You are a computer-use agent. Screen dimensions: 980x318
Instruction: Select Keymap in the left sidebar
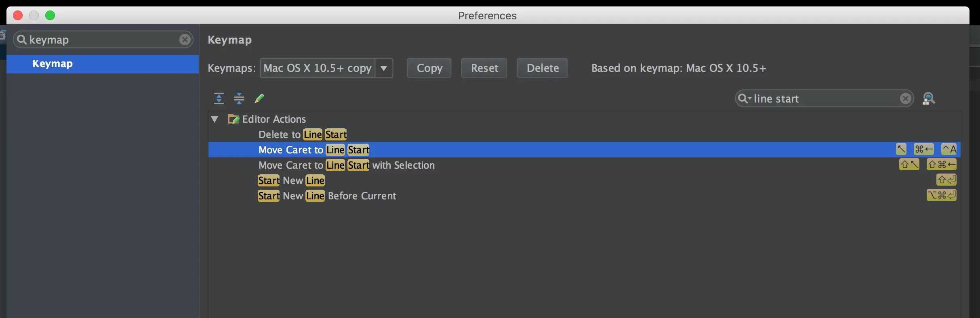[53, 64]
